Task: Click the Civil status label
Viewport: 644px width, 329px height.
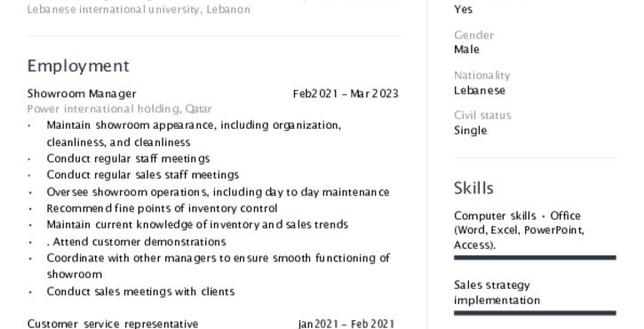Action: click(482, 116)
